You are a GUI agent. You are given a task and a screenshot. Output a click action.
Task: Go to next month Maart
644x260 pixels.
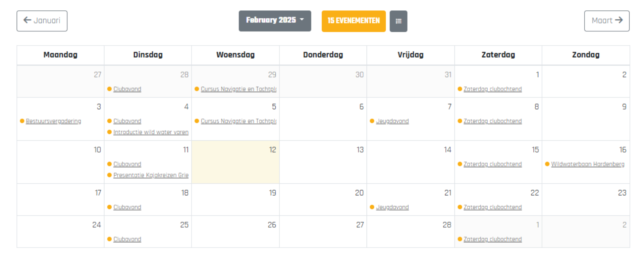click(606, 21)
